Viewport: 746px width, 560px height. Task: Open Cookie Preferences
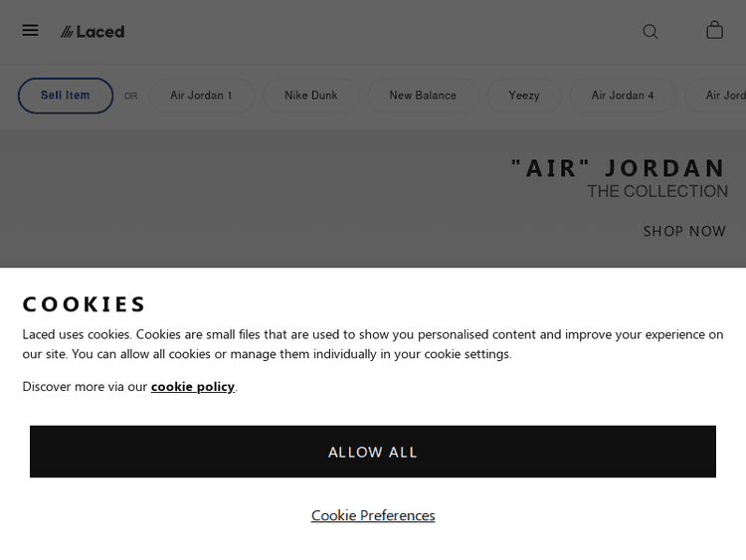373,515
